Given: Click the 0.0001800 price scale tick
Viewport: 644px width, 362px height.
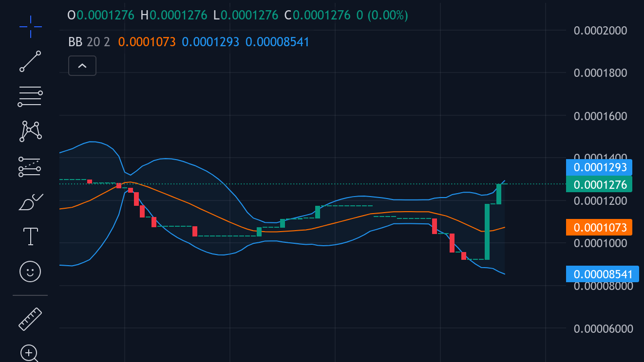Looking at the screenshot, I should 600,73.
